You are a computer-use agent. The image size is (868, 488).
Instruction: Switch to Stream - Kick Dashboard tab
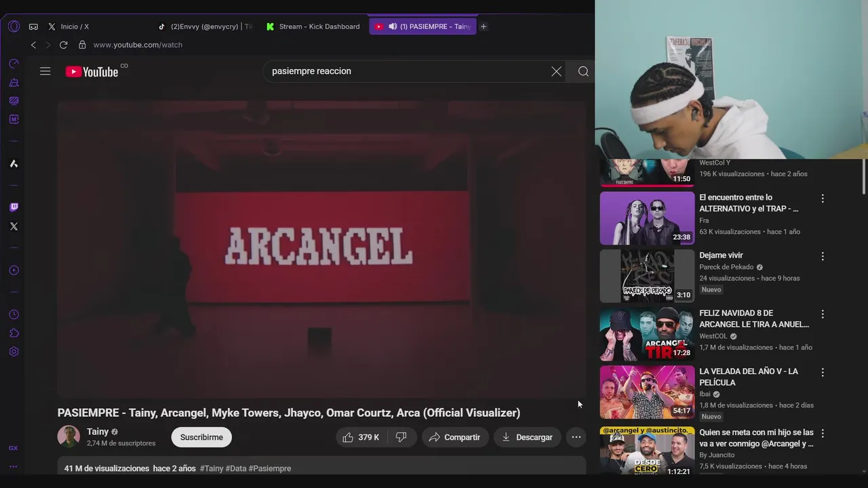coord(314,26)
